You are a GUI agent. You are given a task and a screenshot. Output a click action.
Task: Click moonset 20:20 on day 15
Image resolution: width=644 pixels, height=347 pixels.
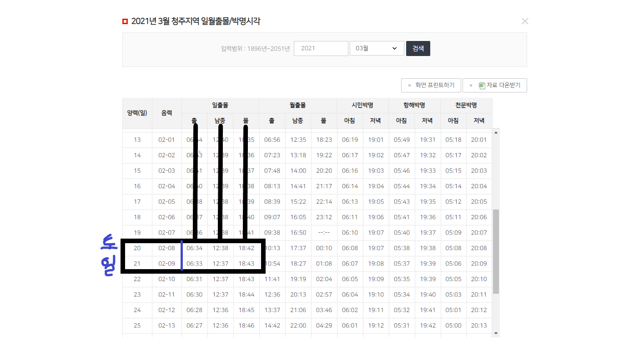coord(324,171)
